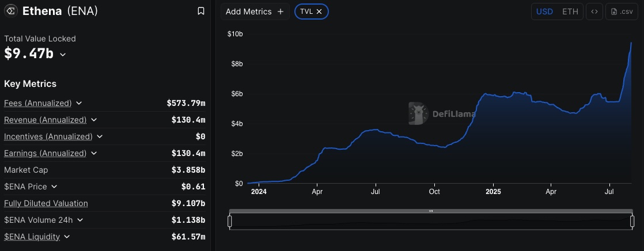Click the $10b y-axis label

coord(235,34)
